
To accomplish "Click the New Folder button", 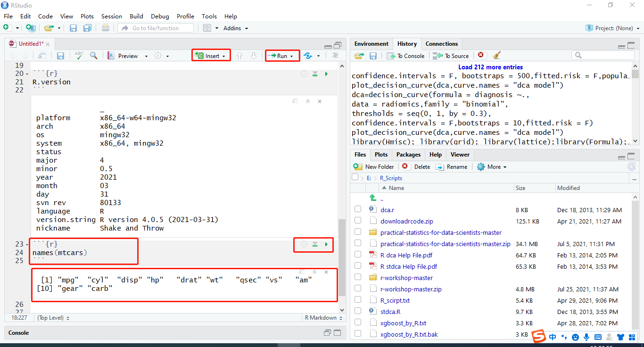I will point(374,166).
